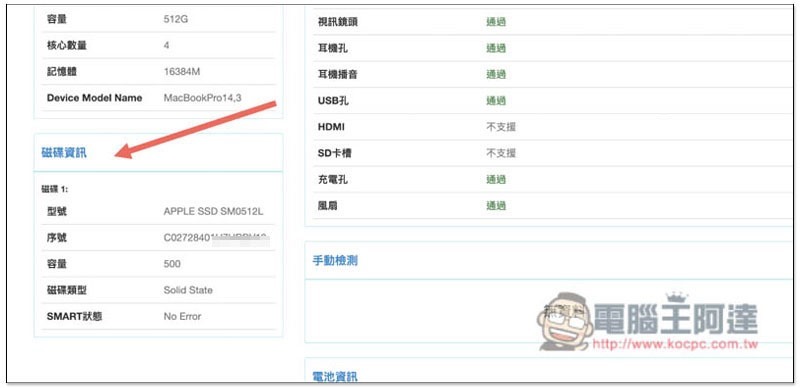Screen dimensions: 800x388
Task: Select the Solid State value
Action: 188,290
